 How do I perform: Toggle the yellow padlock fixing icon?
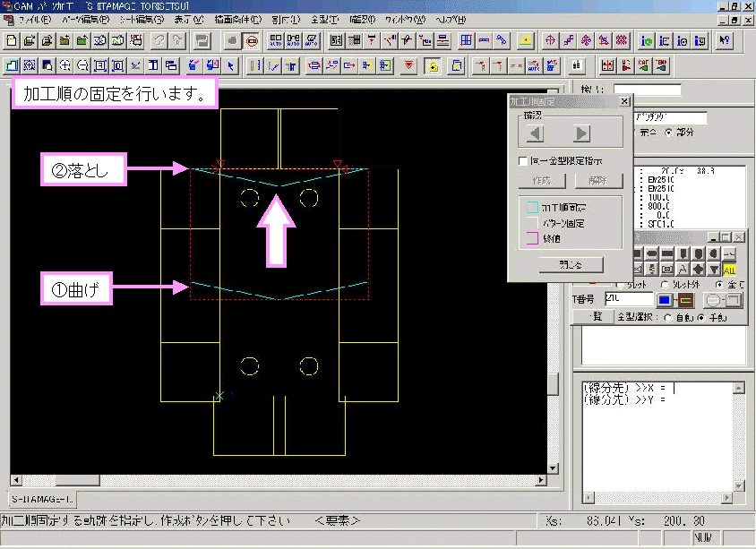coord(433,65)
